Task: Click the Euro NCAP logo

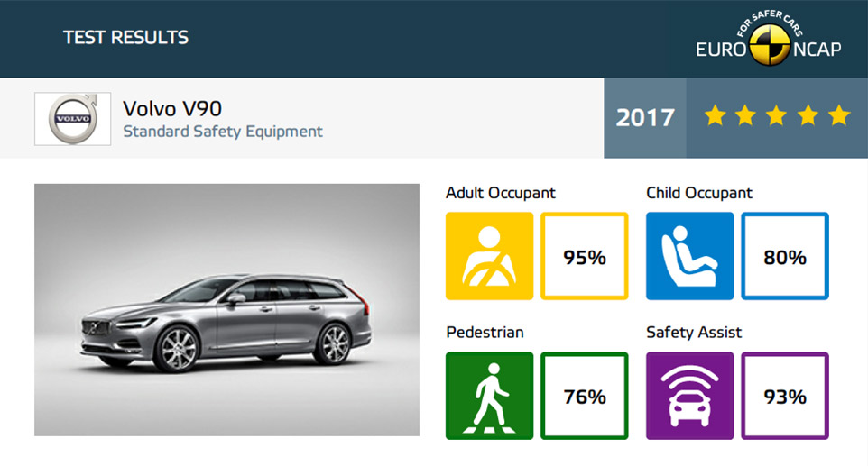Action: pos(769,39)
